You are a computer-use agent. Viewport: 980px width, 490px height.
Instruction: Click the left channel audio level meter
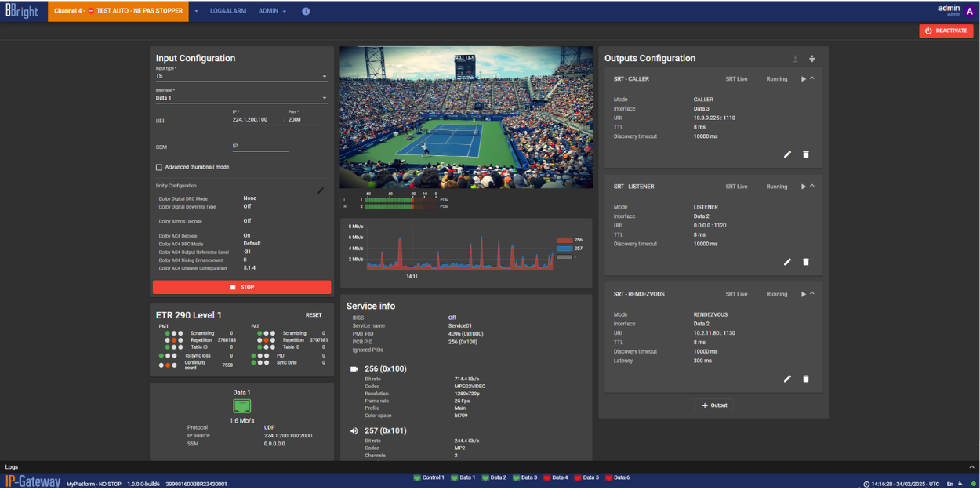pyautogui.click(x=401, y=200)
